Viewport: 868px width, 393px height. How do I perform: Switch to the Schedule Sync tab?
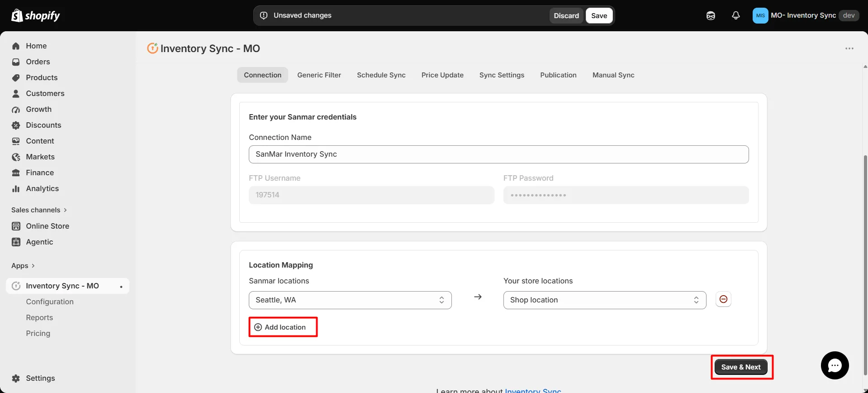[381, 75]
